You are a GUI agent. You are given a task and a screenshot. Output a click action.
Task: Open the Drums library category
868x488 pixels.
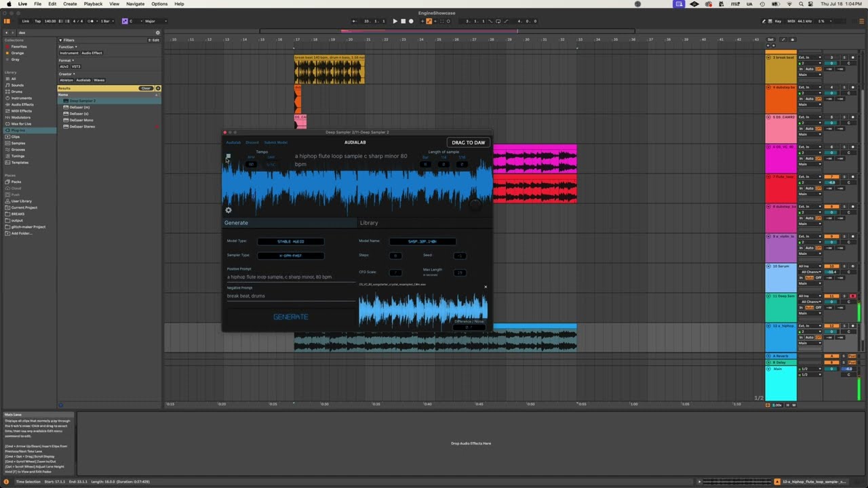coord(17,91)
